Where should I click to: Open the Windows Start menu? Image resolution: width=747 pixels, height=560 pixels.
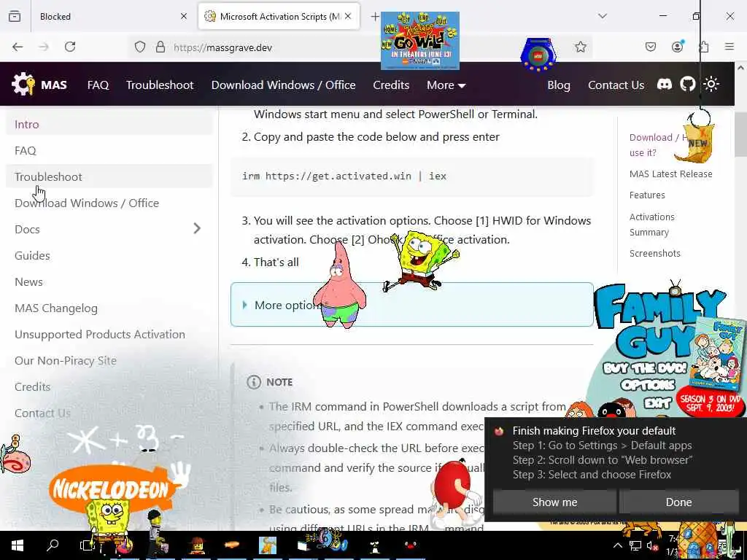tap(18, 545)
